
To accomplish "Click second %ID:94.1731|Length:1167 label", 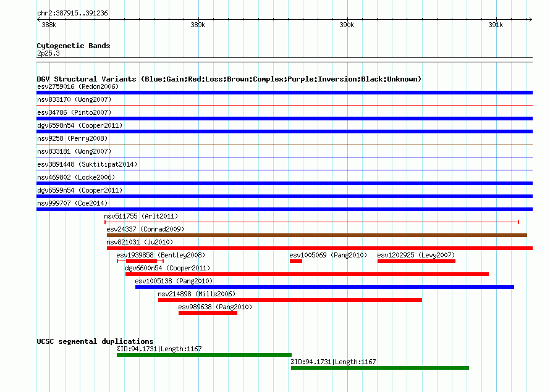I will pyautogui.click(x=333, y=362).
